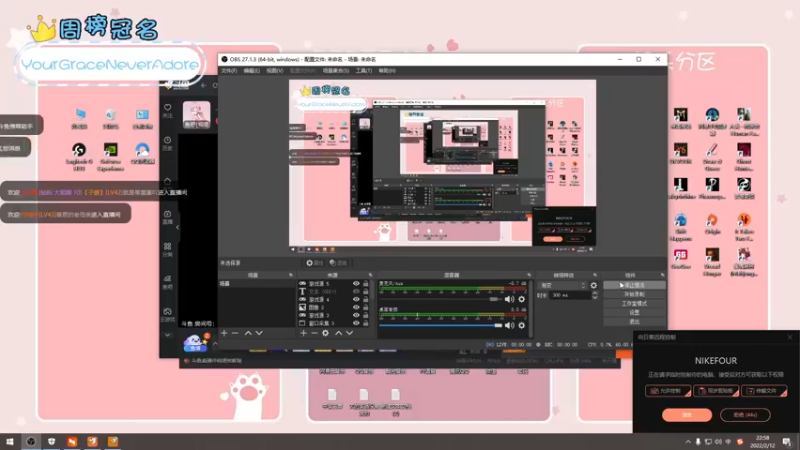Pop out the Controls dock panel
Screen dimensions: 800x450
pos(662,275)
